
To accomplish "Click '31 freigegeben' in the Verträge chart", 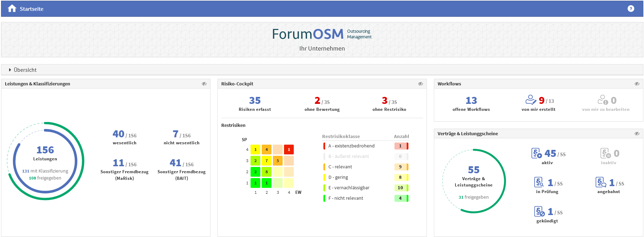I will pos(474,197).
